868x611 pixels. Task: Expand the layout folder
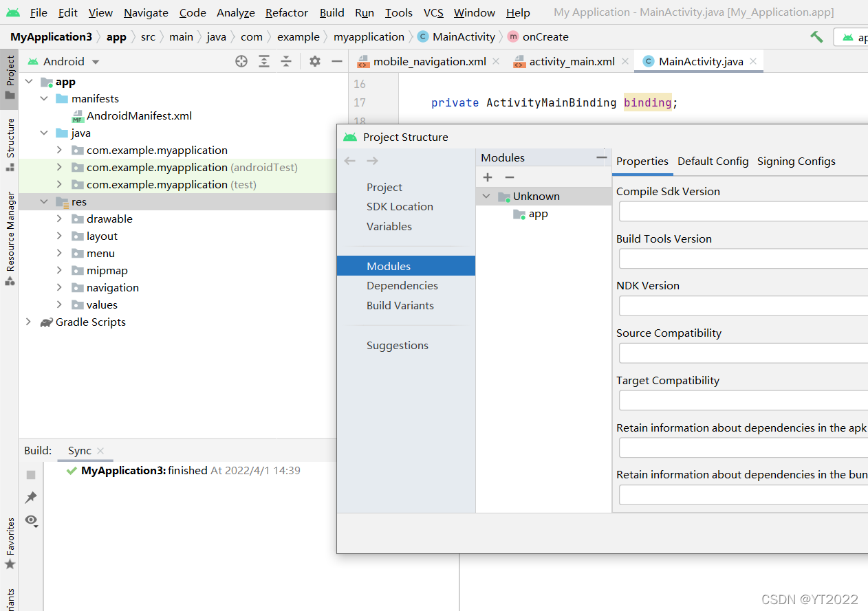[59, 236]
